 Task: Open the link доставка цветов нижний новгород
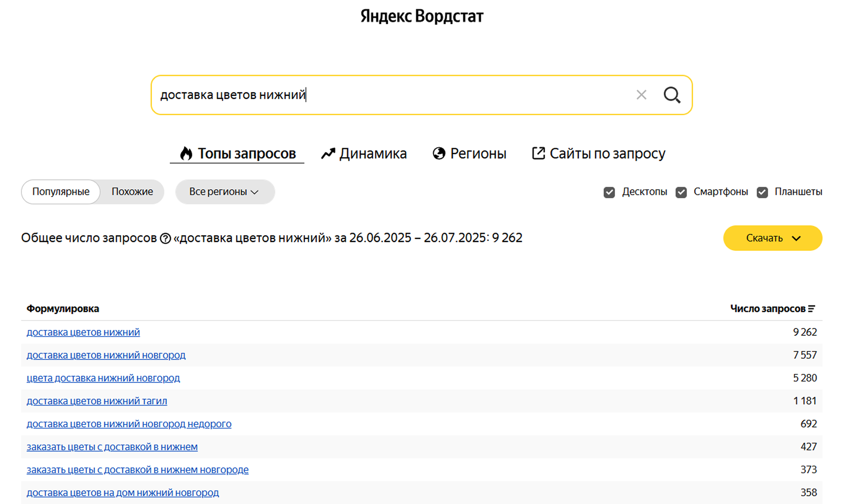point(106,355)
